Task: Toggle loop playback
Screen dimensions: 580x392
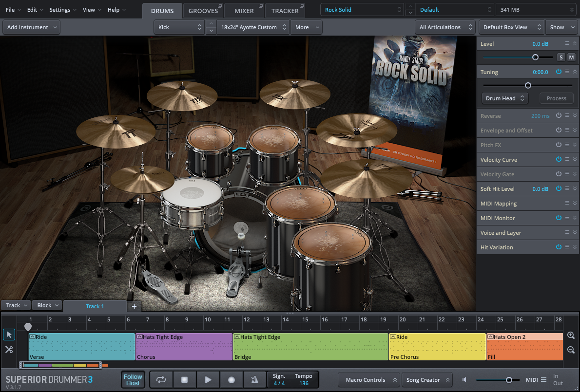Action: coord(161,380)
